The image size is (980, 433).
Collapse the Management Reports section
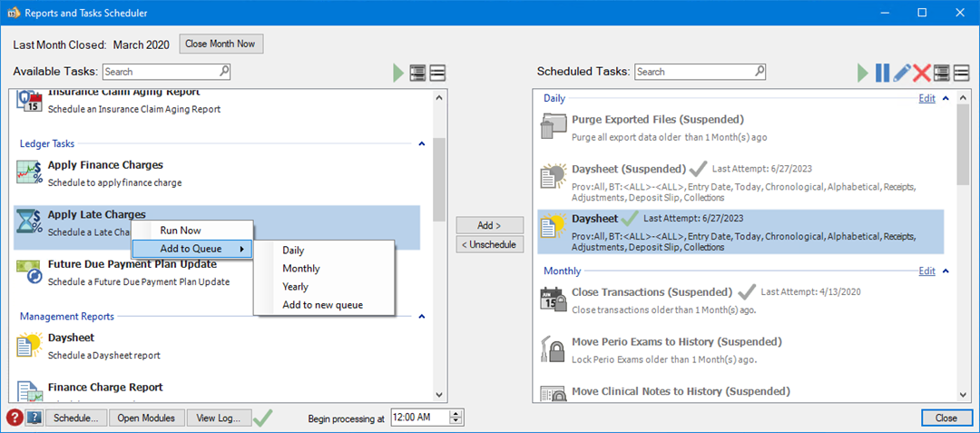point(421,317)
